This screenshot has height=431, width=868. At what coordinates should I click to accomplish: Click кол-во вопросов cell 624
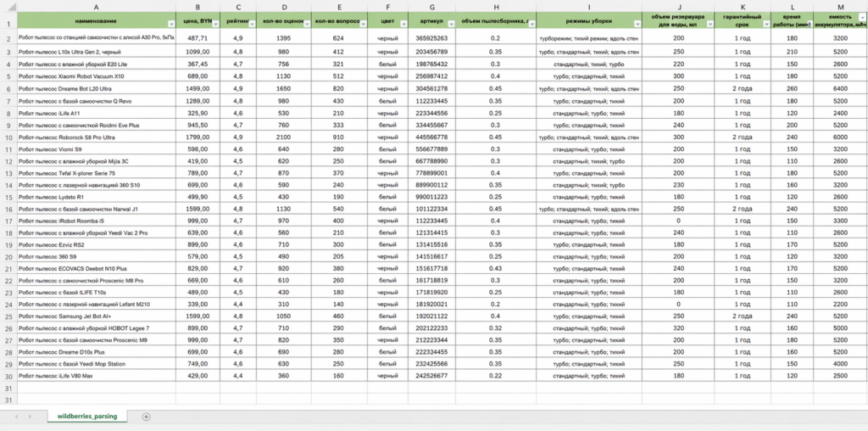pos(339,38)
